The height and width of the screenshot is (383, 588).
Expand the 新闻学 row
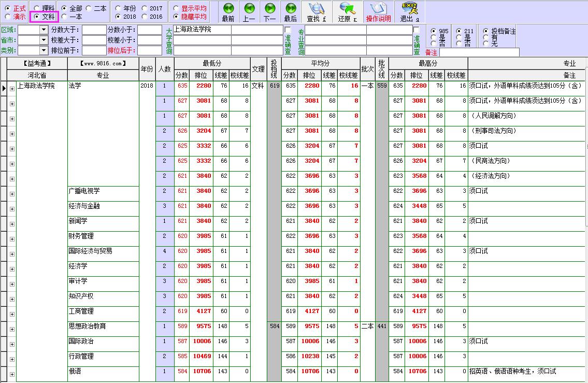(12, 224)
